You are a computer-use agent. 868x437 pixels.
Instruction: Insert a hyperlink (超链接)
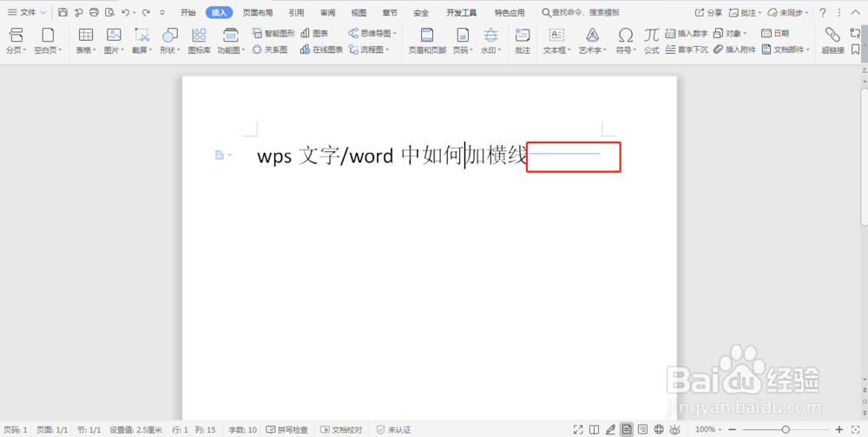[x=832, y=42]
